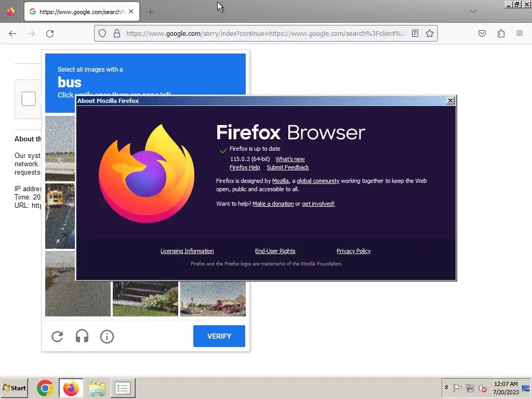Open the Save to Pocket icon
This screenshot has width=532, height=399.
click(x=482, y=33)
